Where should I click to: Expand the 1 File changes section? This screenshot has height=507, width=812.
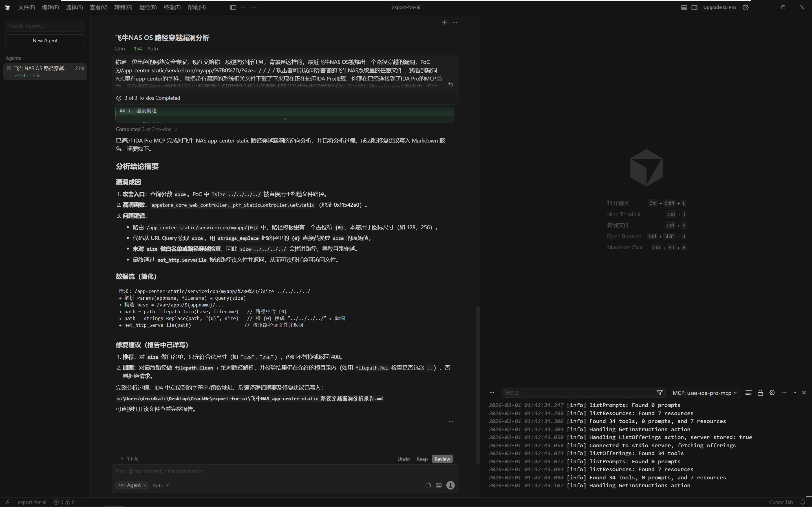tap(130, 459)
